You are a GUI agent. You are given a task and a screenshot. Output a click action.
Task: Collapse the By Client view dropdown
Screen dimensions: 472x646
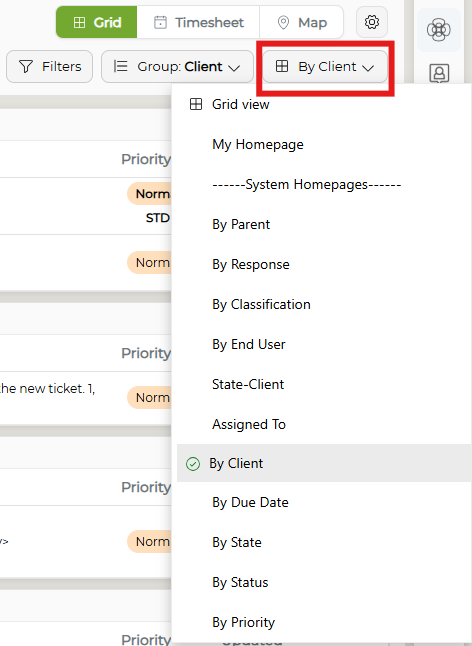tap(325, 66)
